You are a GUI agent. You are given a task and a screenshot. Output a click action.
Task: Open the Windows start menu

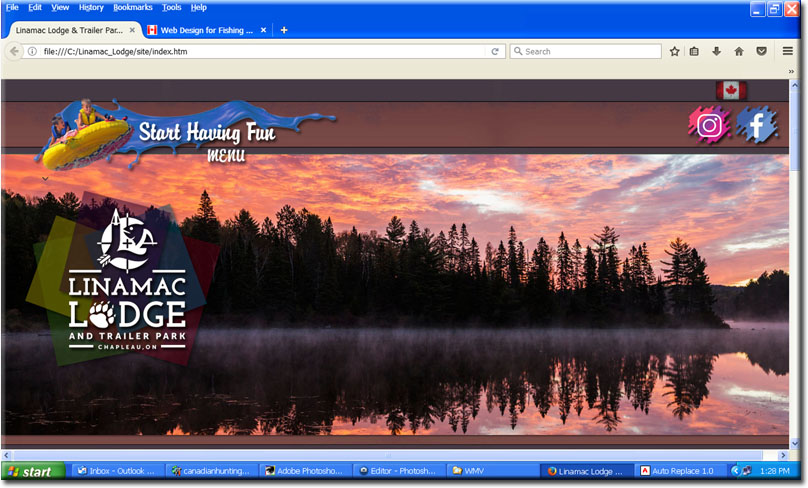point(33,470)
